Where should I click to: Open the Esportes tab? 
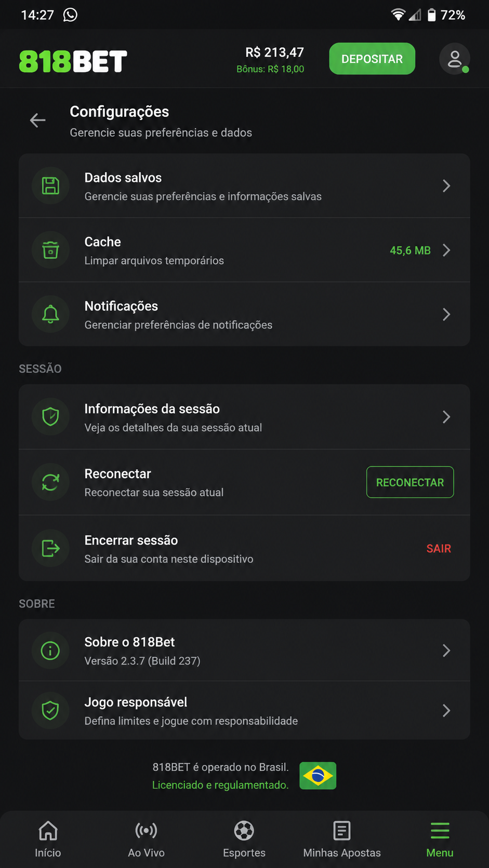pos(244,839)
